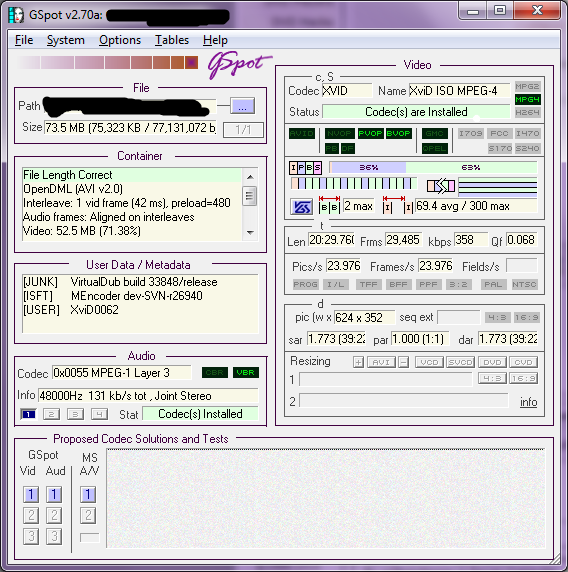Click the AVID codec flag indicator

302,134
